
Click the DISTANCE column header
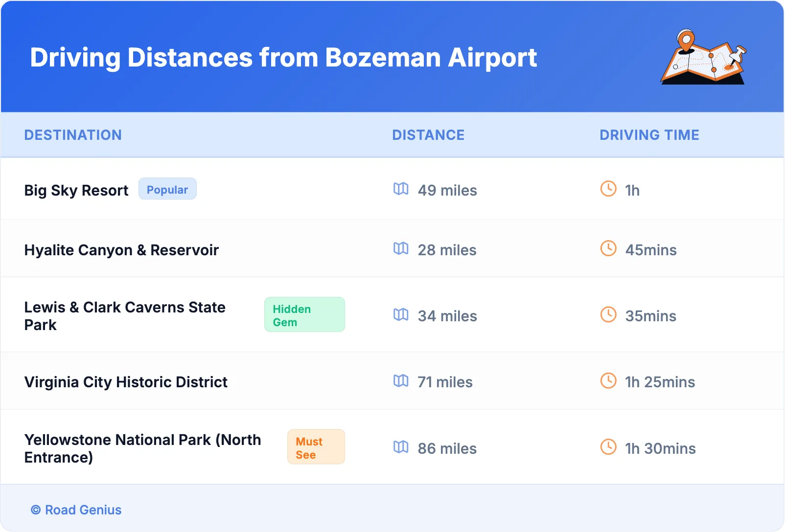coord(428,135)
